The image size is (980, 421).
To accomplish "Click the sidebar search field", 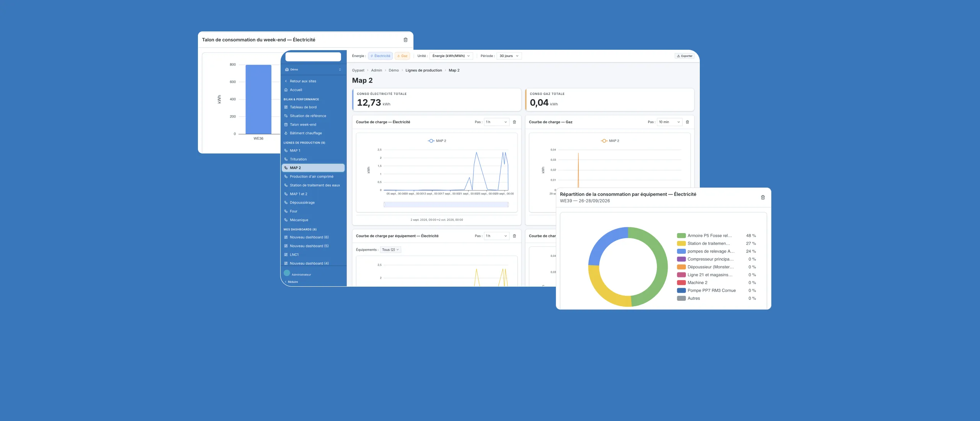I will click(313, 57).
